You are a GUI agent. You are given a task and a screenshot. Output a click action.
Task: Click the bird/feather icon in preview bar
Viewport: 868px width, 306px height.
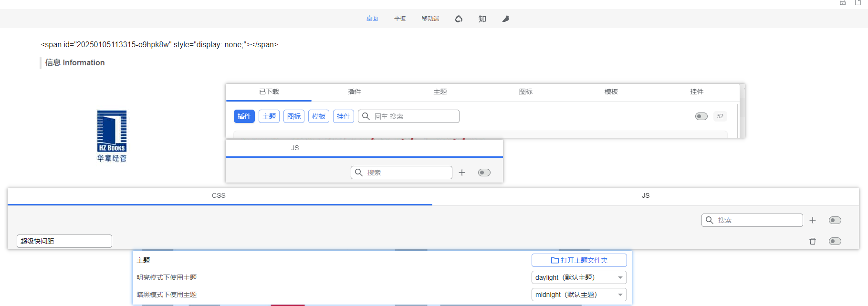505,19
